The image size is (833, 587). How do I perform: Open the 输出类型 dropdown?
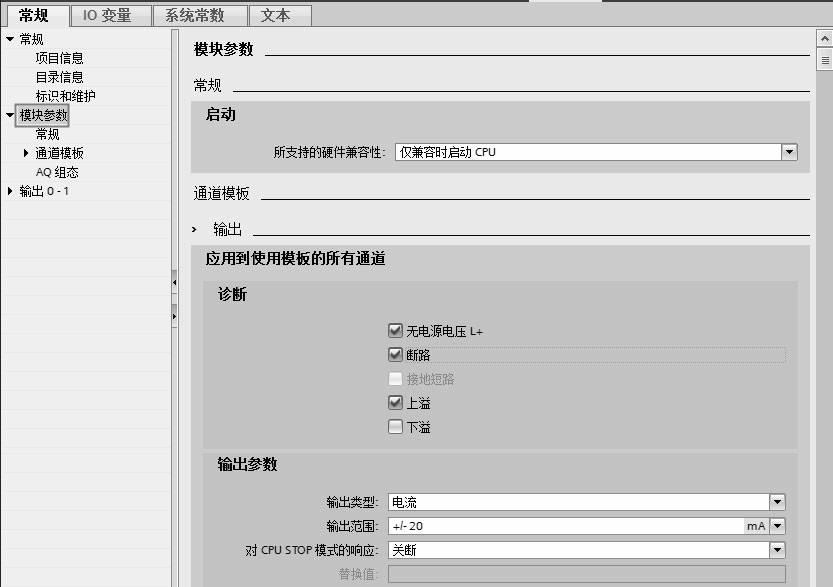(x=777, y=502)
